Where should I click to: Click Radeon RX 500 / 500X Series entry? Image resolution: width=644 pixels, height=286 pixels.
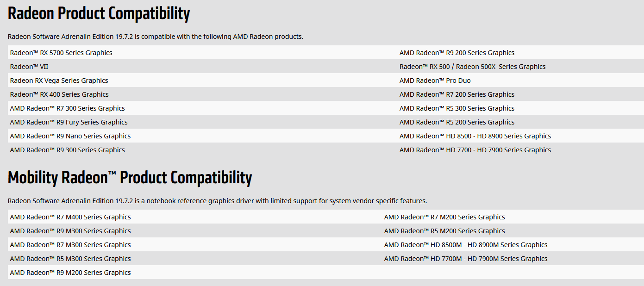tap(472, 67)
